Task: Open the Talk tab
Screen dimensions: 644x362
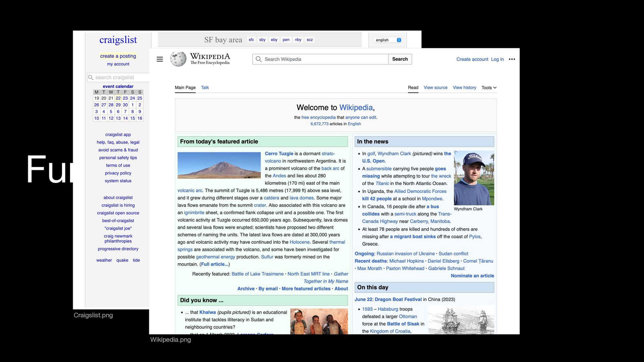Action: click(x=205, y=87)
